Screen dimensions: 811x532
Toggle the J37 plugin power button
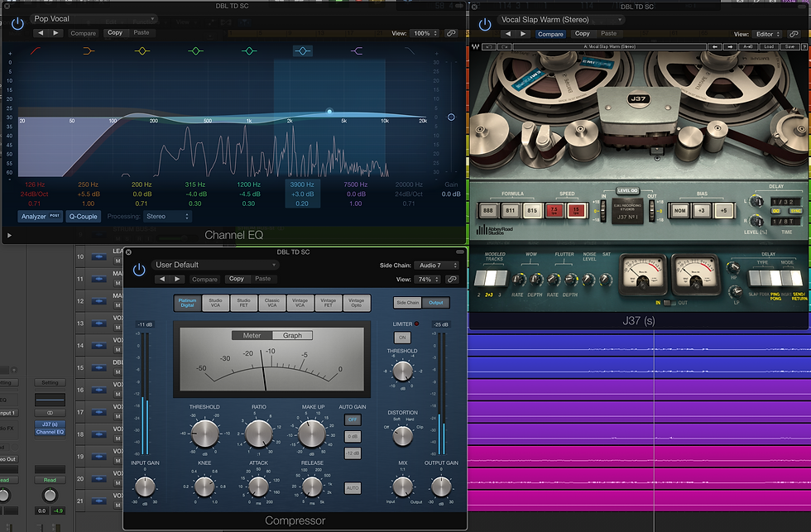click(485, 24)
